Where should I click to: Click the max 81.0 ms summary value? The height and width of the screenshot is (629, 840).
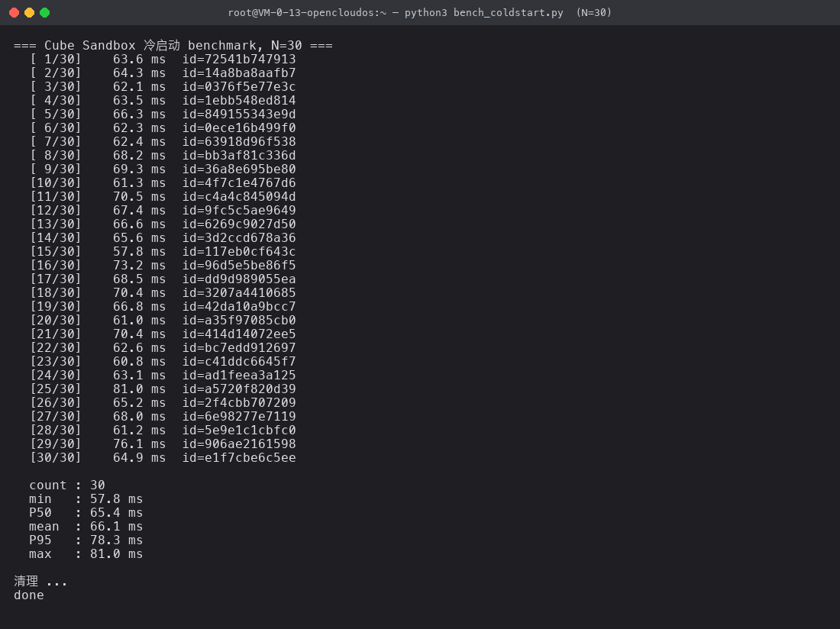pyautogui.click(x=116, y=554)
